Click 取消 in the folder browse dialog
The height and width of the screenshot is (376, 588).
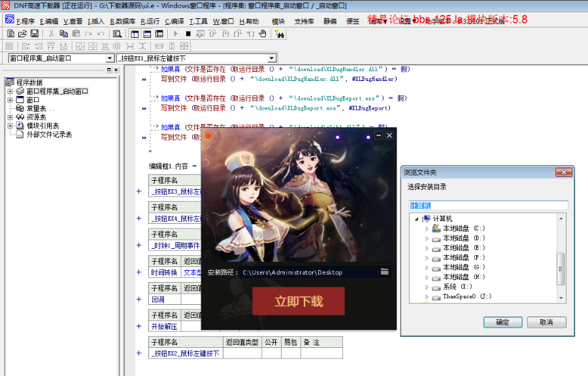pos(546,322)
